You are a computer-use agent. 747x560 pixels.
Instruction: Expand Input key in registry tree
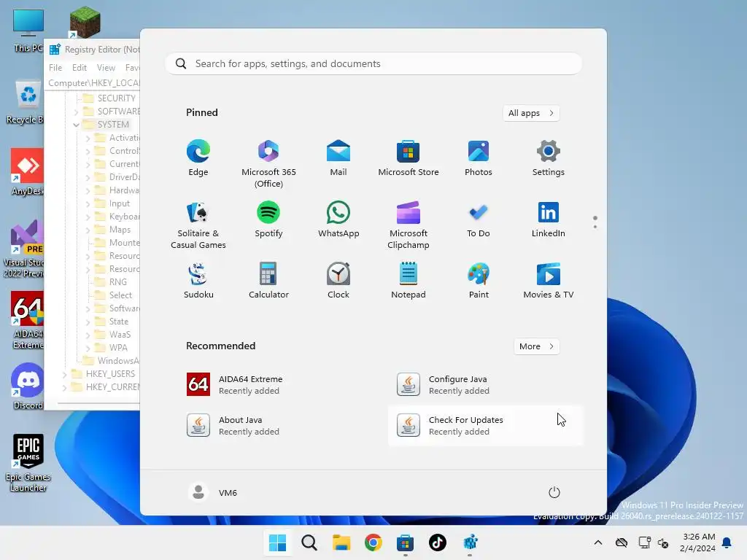88,204
